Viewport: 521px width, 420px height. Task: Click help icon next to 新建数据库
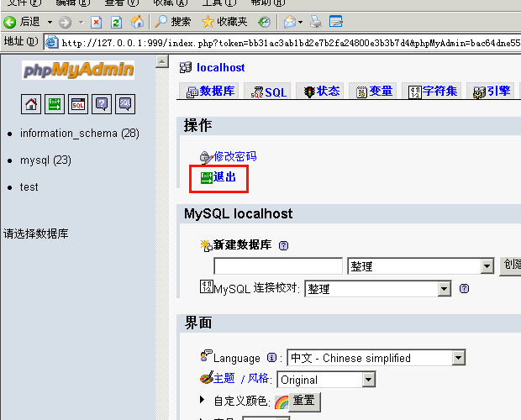[x=283, y=246]
